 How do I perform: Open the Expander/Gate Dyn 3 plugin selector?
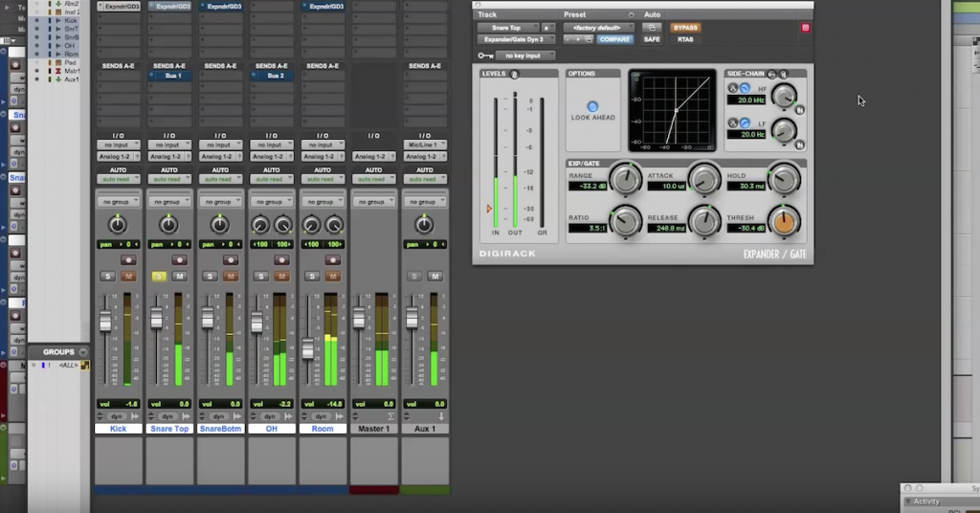[x=516, y=39]
